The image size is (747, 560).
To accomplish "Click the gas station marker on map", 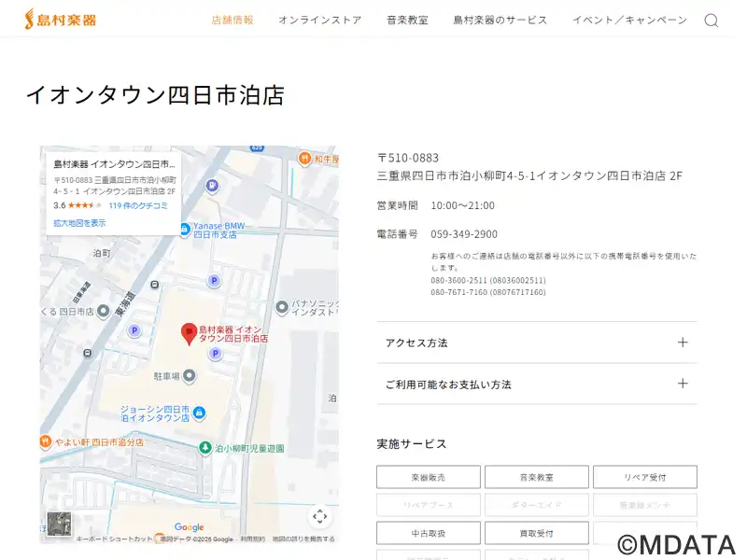I will (x=212, y=185).
